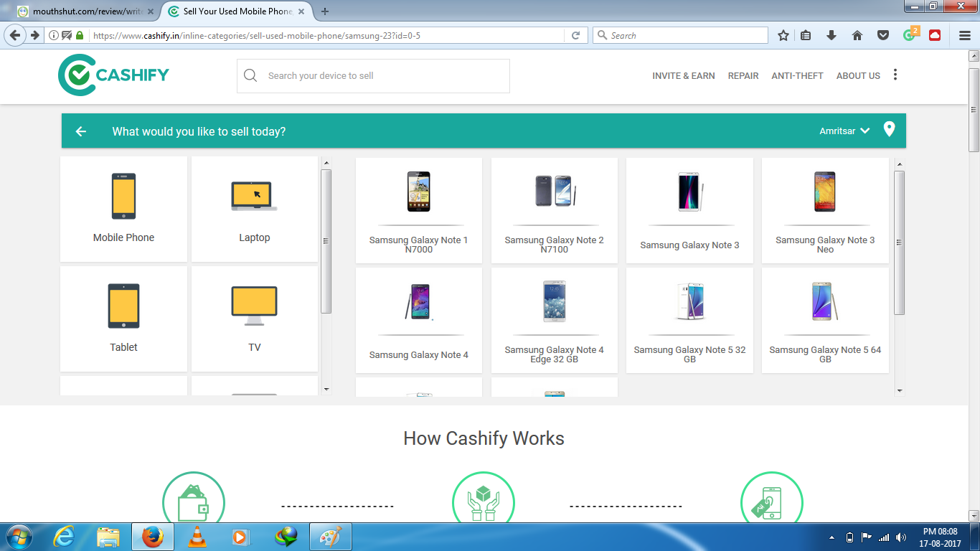
Task: Open Windows Explorer folder from taskbar
Action: click(108, 537)
